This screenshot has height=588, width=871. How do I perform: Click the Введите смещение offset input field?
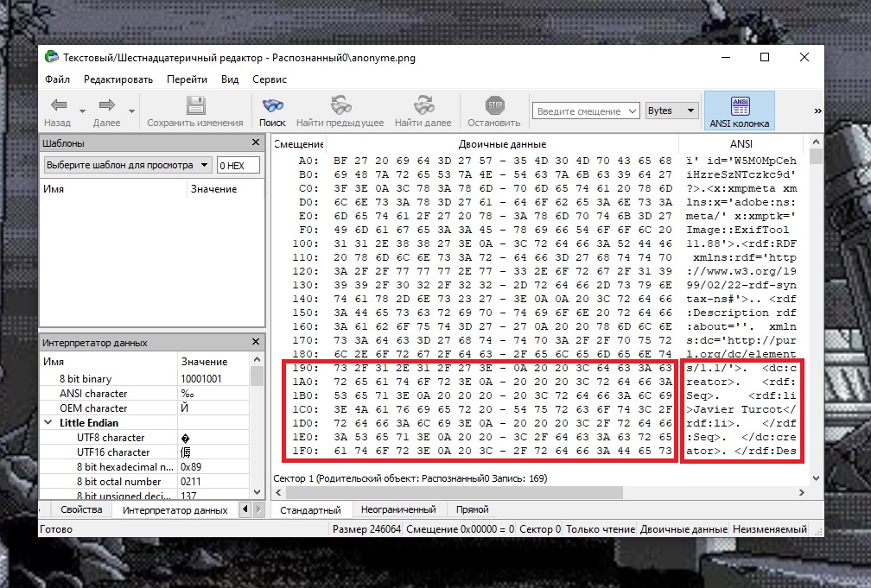pos(579,111)
